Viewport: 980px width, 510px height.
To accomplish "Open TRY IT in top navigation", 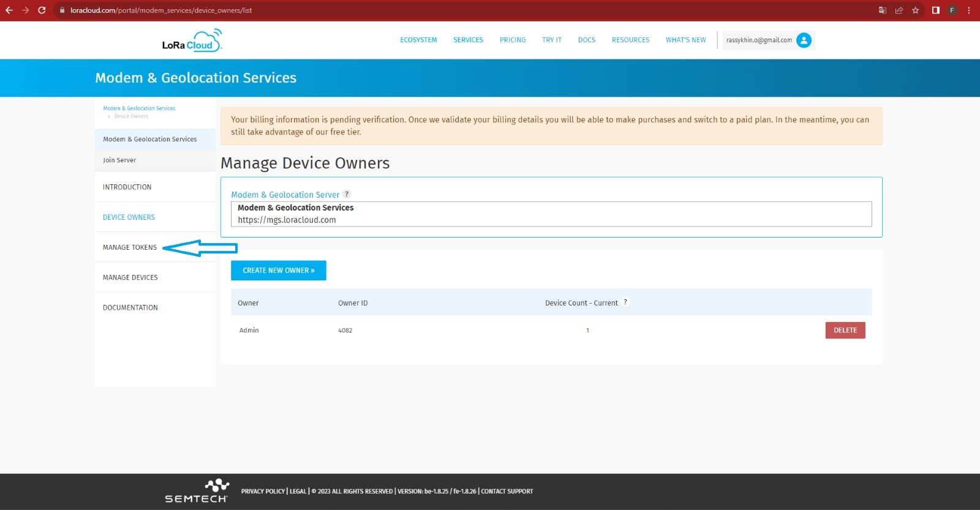I will point(552,40).
